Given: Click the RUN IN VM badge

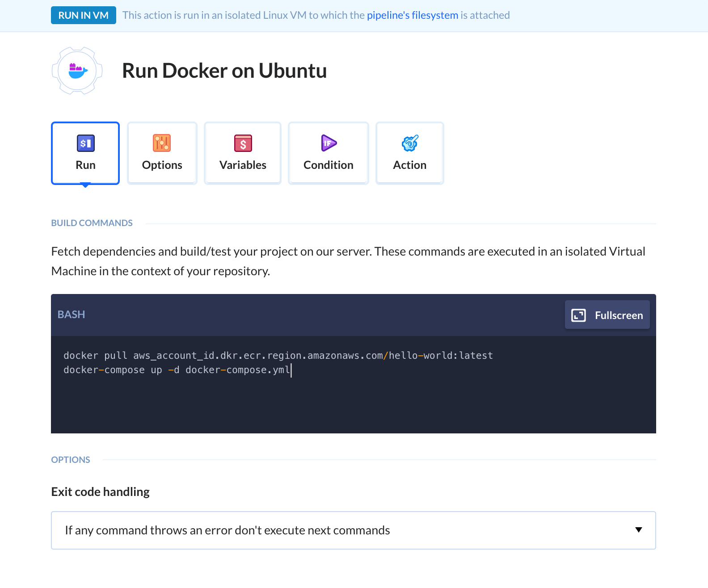Looking at the screenshot, I should tap(84, 15).
